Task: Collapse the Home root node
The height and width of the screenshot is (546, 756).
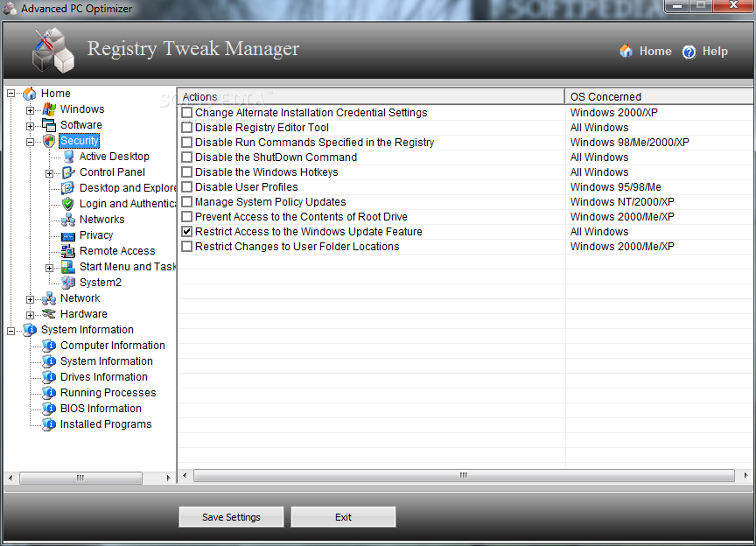Action: pyautogui.click(x=10, y=94)
